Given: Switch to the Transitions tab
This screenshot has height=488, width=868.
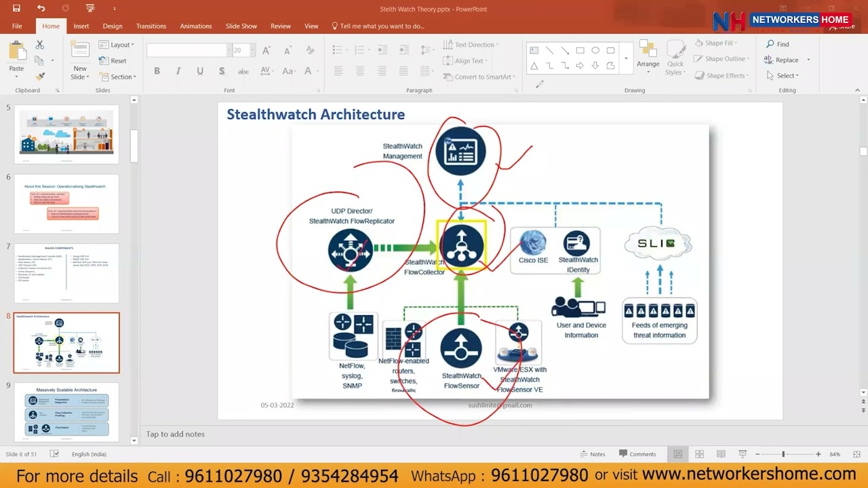Looking at the screenshot, I should pos(151,26).
